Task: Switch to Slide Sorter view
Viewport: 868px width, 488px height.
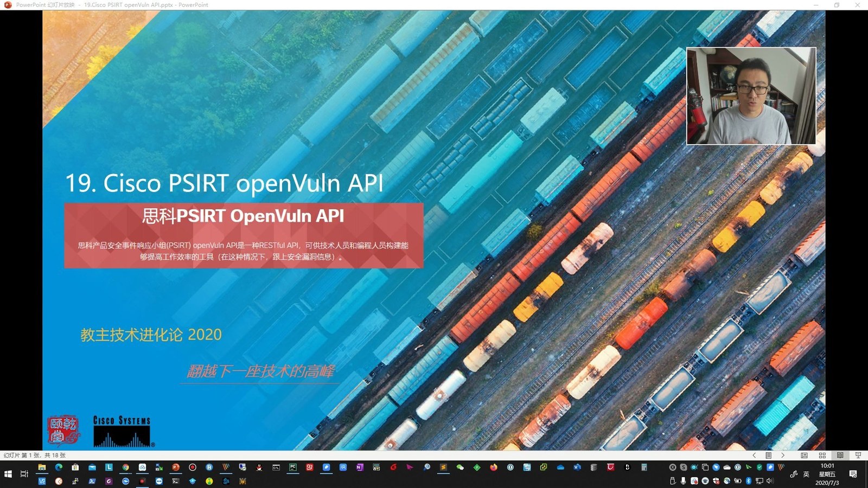Action: click(x=822, y=455)
